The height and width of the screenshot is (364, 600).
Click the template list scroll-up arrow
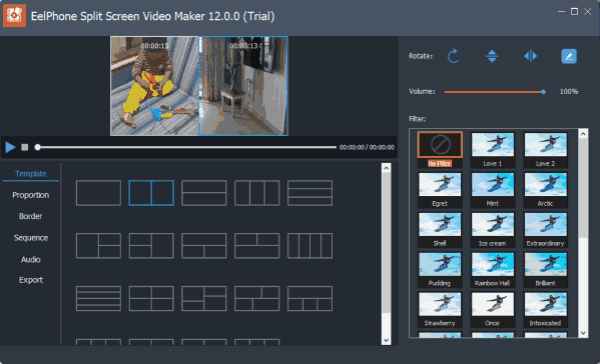[386, 168]
